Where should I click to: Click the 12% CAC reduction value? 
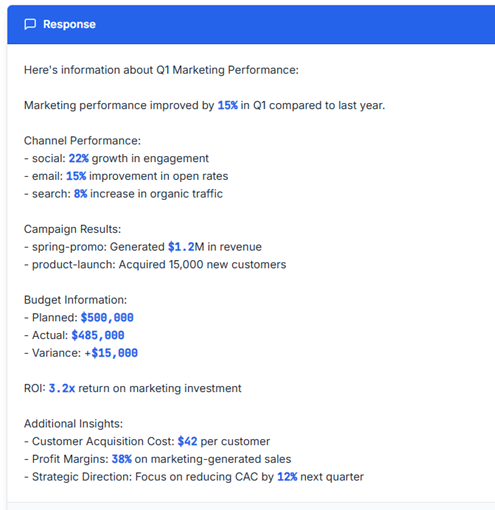[x=287, y=477]
